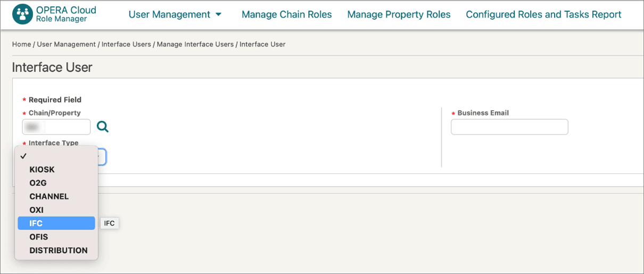Expand the User Management dropdown menu
The width and height of the screenshot is (644, 274).
click(x=175, y=14)
